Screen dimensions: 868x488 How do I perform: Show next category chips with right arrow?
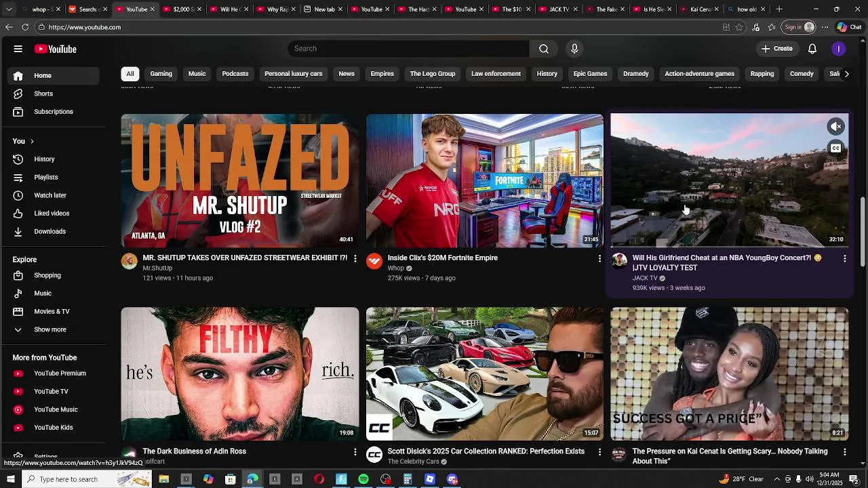846,74
